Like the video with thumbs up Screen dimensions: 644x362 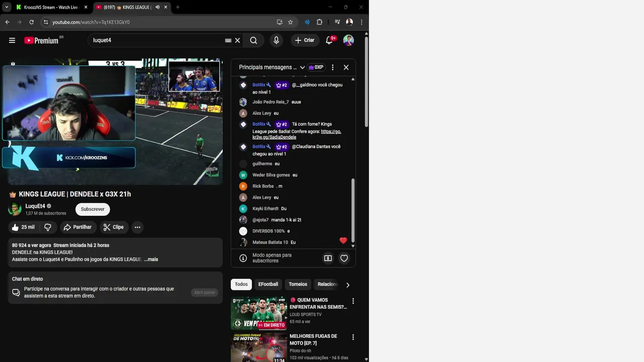pos(23,227)
